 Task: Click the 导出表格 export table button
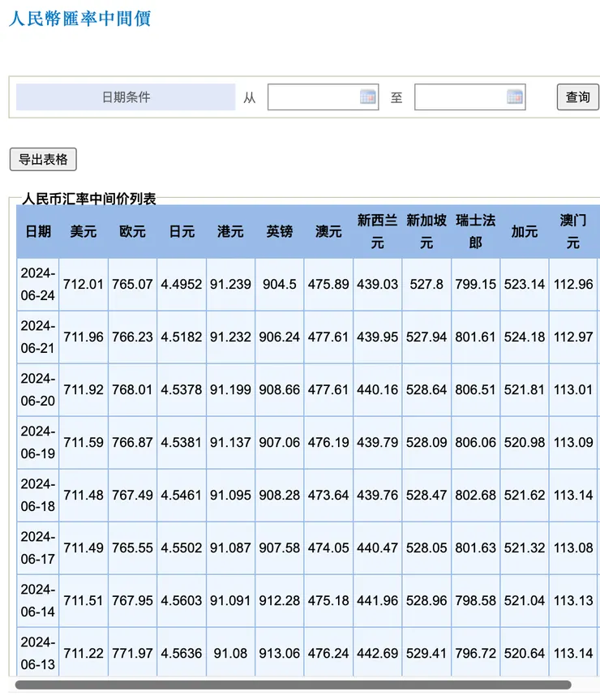[x=43, y=159]
